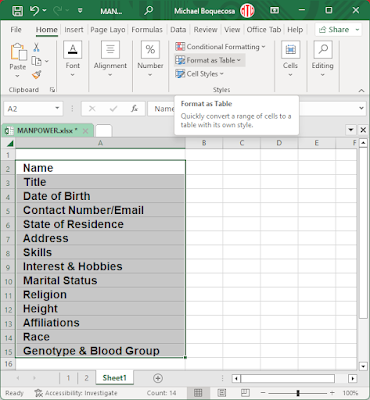Undo the last action
Viewport: 370px width, 400px height.
click(x=34, y=11)
